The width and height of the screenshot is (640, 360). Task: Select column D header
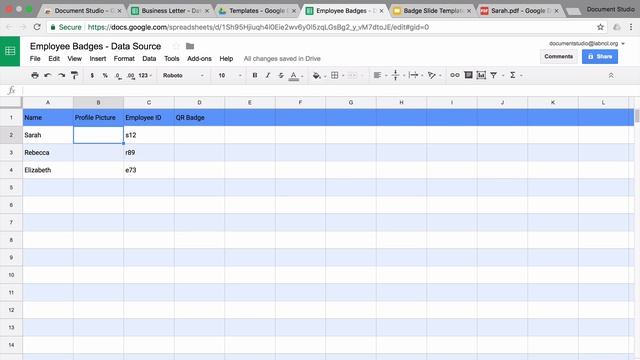(199, 102)
